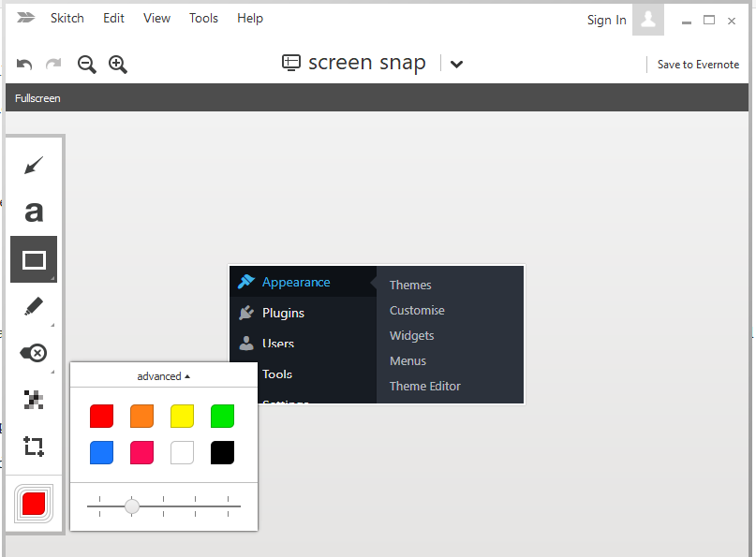Click Sign In

point(606,20)
